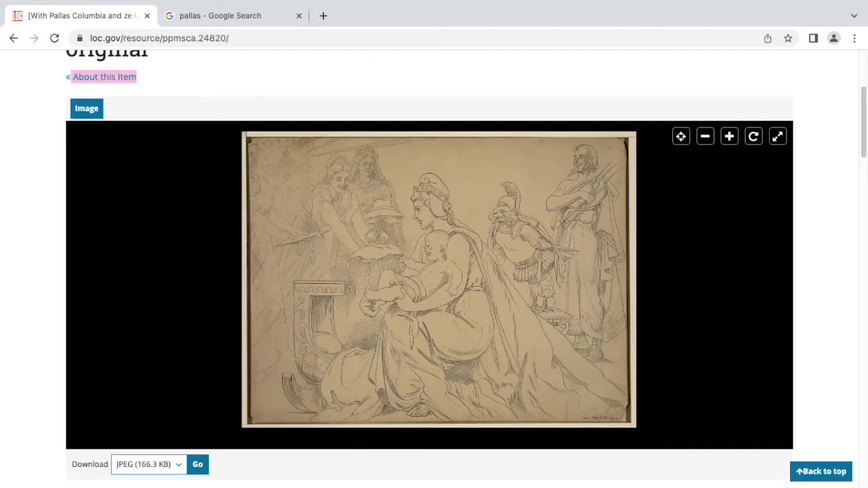This screenshot has height=488, width=868.
Task: Go forward to the next page
Action: click(x=34, y=38)
